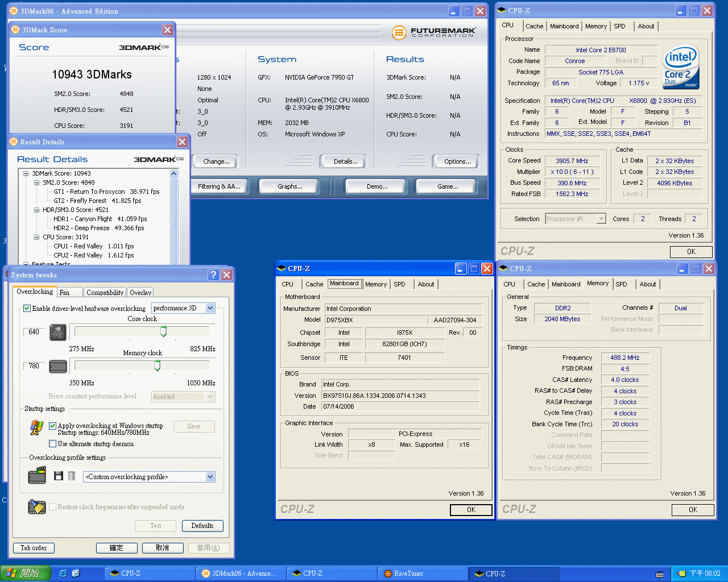Close the CPU-Z Mainboard window
Image resolution: width=728 pixels, height=582 pixels.
(x=487, y=268)
